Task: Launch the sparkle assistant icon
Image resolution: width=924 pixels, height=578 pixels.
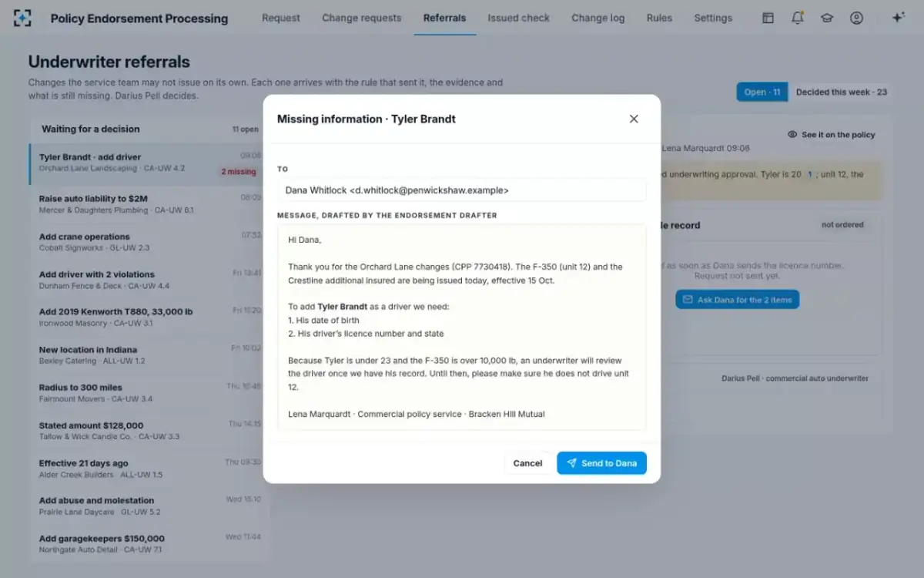Action: click(898, 18)
